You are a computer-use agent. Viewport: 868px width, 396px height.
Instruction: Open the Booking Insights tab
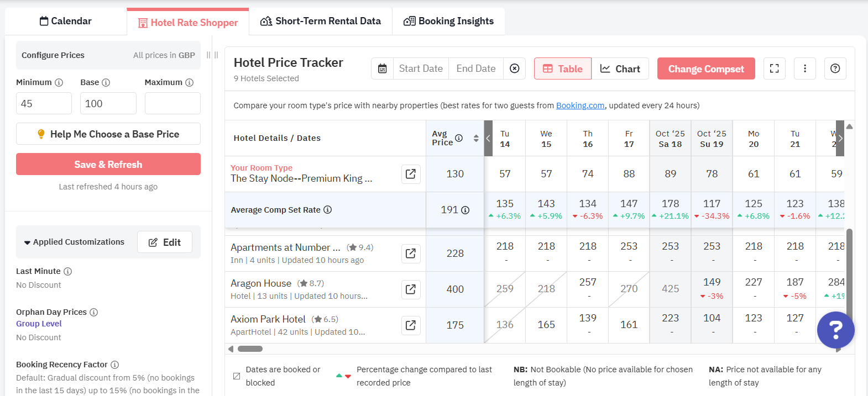pos(448,21)
